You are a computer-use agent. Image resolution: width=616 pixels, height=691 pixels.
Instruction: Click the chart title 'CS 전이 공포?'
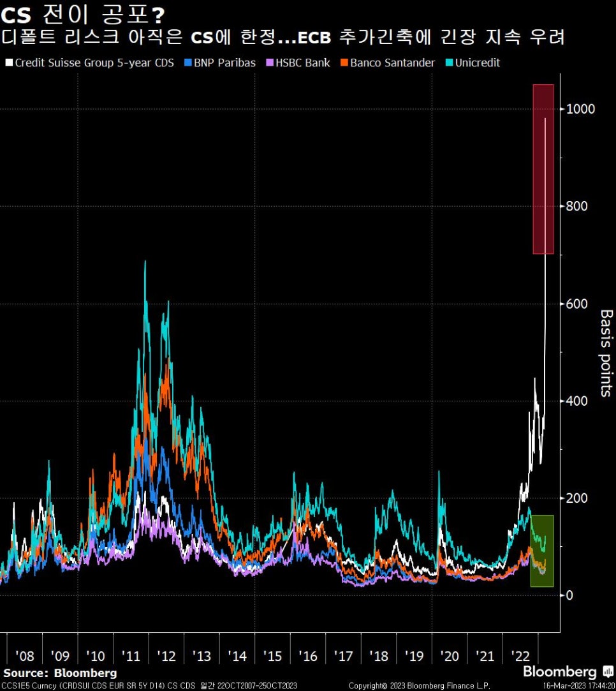click(83, 15)
